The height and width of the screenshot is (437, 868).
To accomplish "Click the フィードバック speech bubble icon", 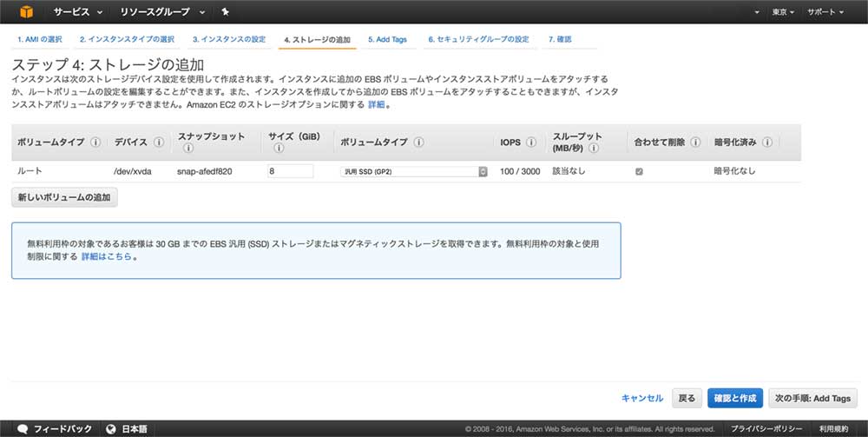I will coord(23,428).
